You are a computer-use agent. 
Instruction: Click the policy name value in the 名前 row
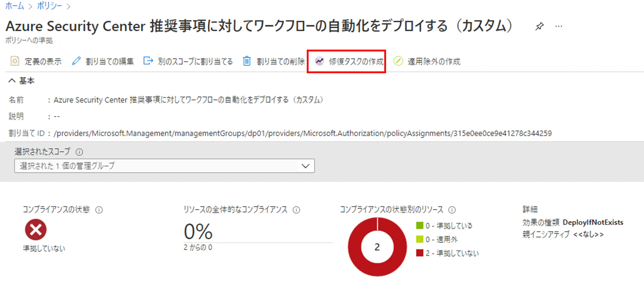pos(189,100)
